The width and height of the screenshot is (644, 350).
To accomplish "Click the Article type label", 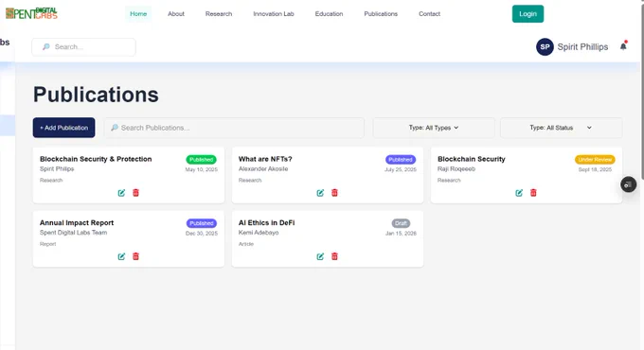I will click(x=246, y=244).
